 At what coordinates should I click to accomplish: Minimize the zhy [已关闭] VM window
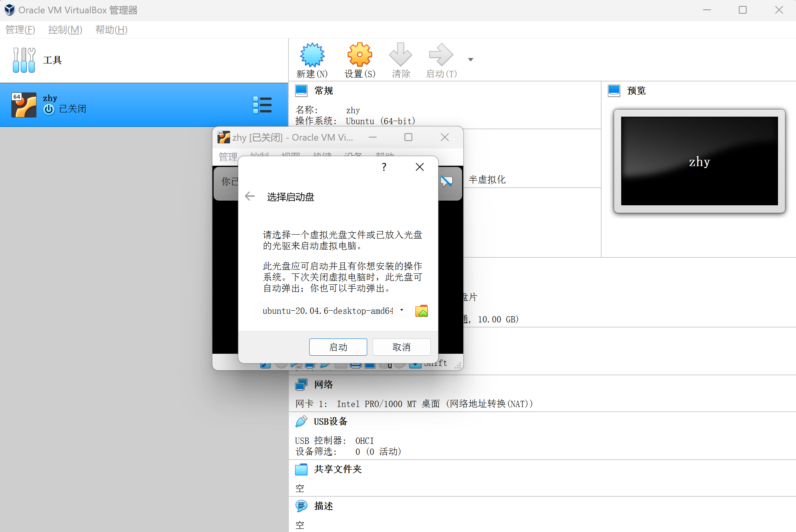pyautogui.click(x=373, y=137)
